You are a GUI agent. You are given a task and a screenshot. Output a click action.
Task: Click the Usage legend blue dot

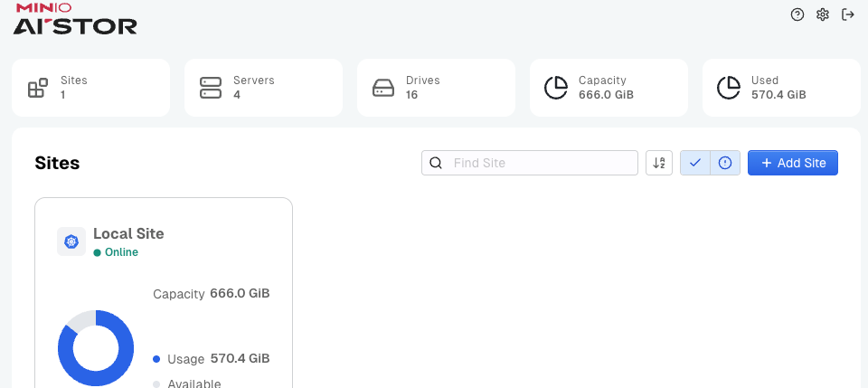point(156,359)
